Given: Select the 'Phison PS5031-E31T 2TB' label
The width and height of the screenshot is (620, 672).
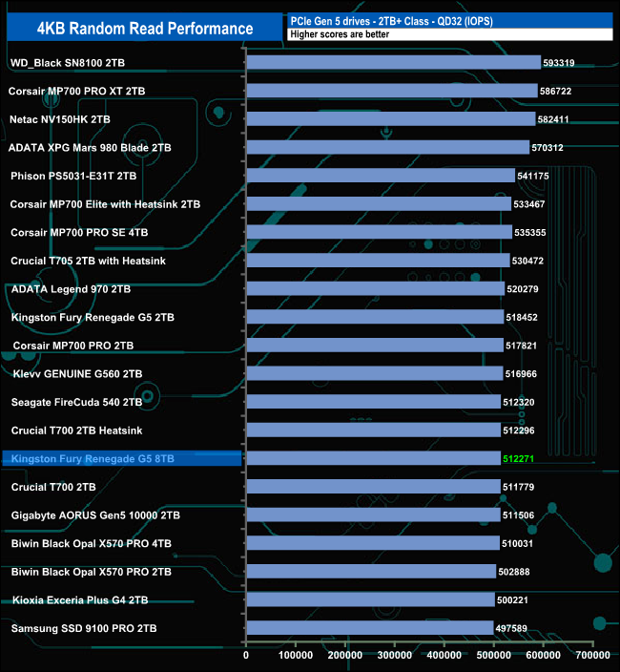Looking at the screenshot, I should pyautogui.click(x=73, y=177).
